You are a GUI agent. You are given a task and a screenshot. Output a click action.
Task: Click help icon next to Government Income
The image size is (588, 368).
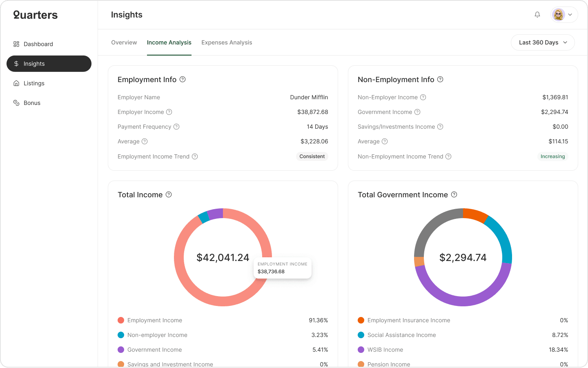point(417,112)
